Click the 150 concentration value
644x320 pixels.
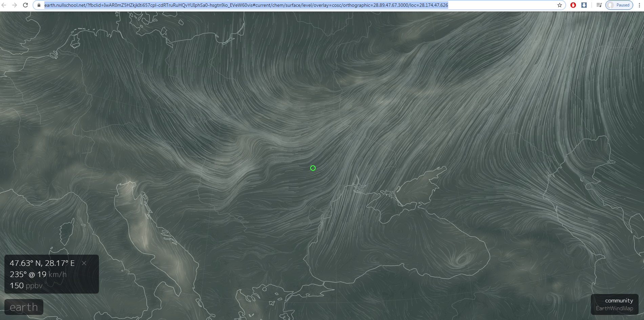pyautogui.click(x=17, y=285)
